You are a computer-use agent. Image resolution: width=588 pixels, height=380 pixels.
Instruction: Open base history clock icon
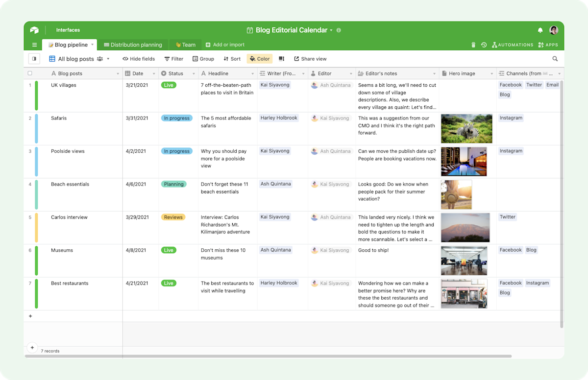484,45
